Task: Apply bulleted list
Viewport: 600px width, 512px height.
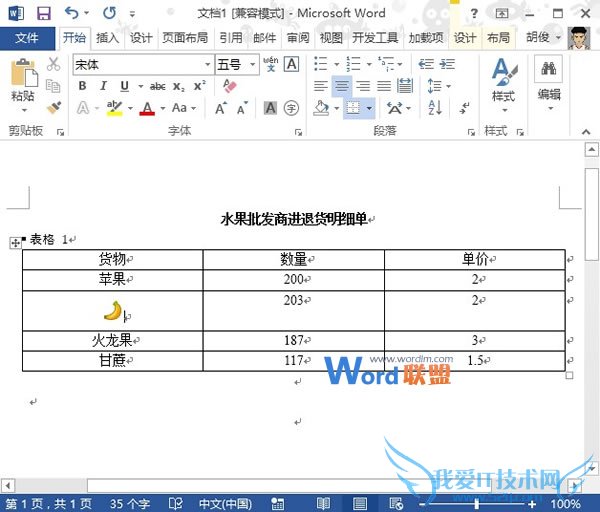Action: tap(321, 64)
